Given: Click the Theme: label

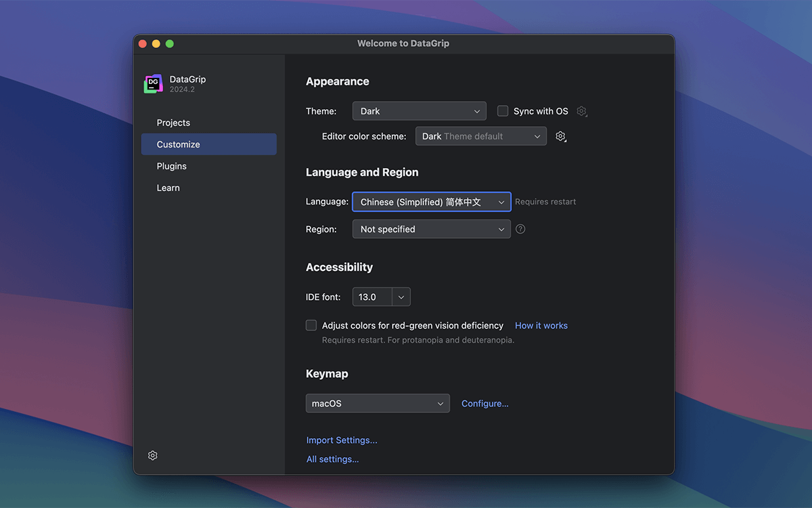Looking at the screenshot, I should click(321, 111).
